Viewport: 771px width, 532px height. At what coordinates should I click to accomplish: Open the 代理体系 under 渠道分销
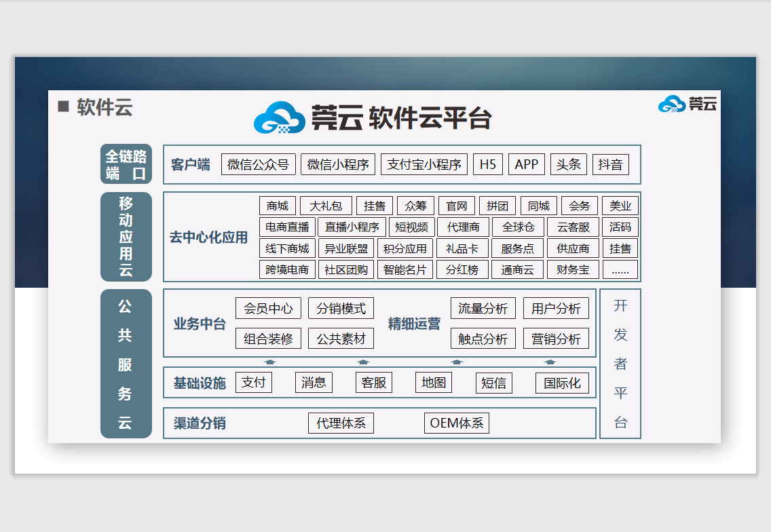click(341, 423)
